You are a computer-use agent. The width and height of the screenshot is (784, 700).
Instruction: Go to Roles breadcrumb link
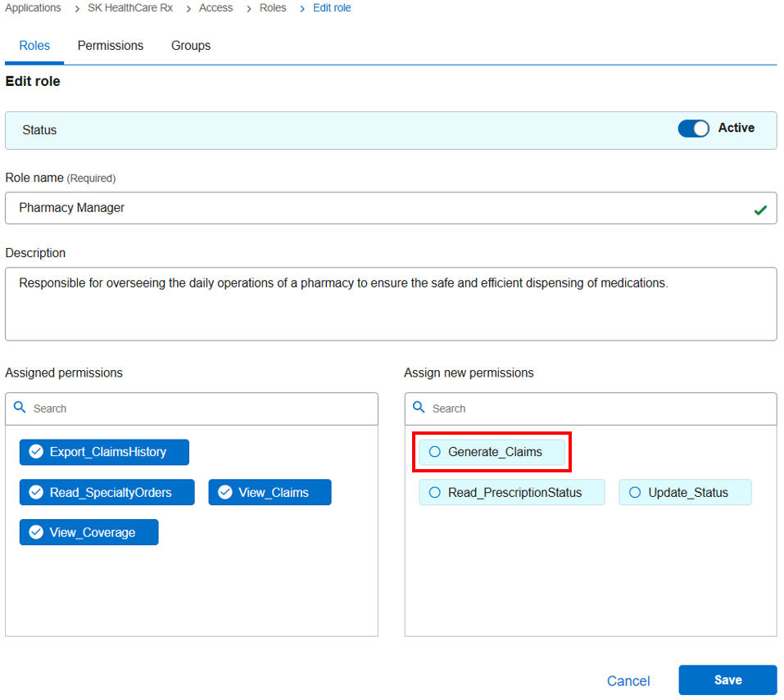tap(273, 8)
